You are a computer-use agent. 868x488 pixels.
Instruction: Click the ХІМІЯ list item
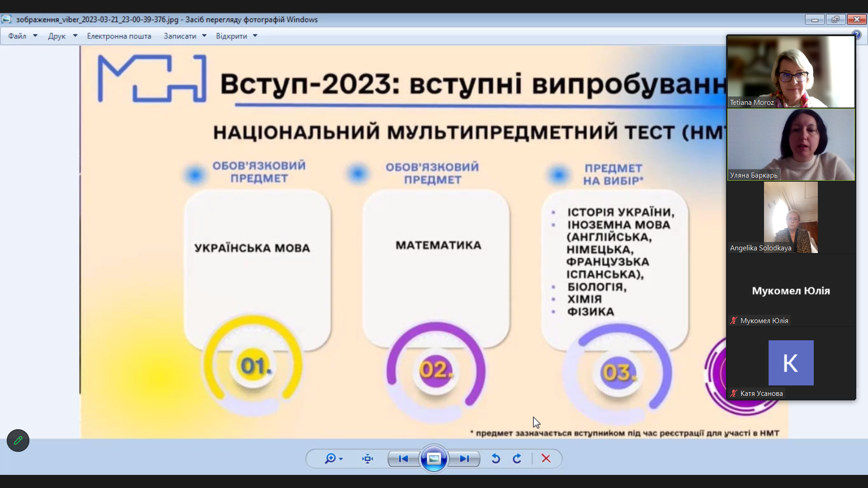coord(585,299)
